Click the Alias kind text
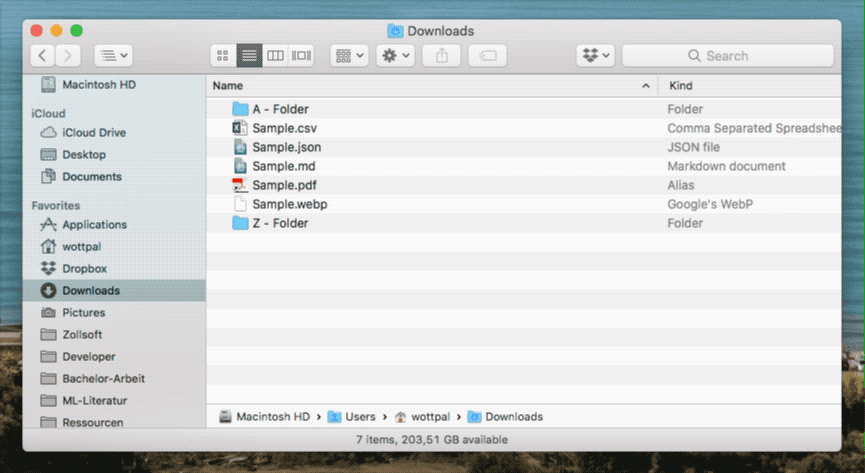The height and width of the screenshot is (473, 865). pos(681,185)
